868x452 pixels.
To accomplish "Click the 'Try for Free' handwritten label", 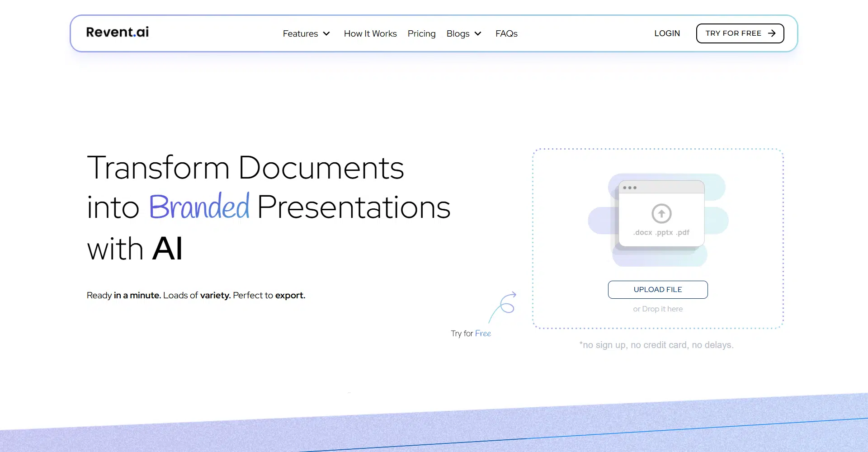I will [x=471, y=334].
